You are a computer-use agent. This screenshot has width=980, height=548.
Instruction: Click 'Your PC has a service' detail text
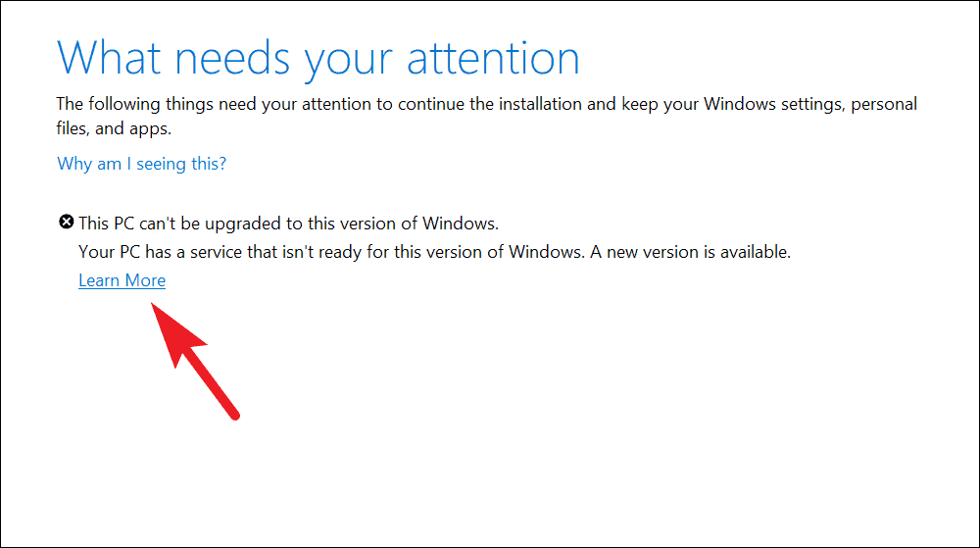[x=161, y=253]
